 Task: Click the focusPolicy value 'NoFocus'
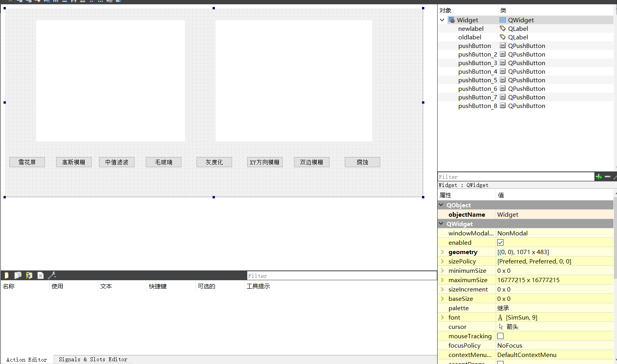(x=509, y=345)
